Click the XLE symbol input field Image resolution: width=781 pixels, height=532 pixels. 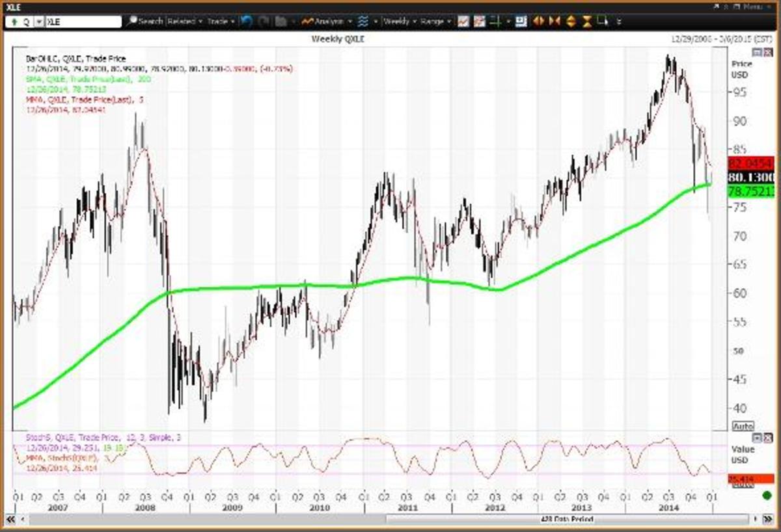click(83, 21)
